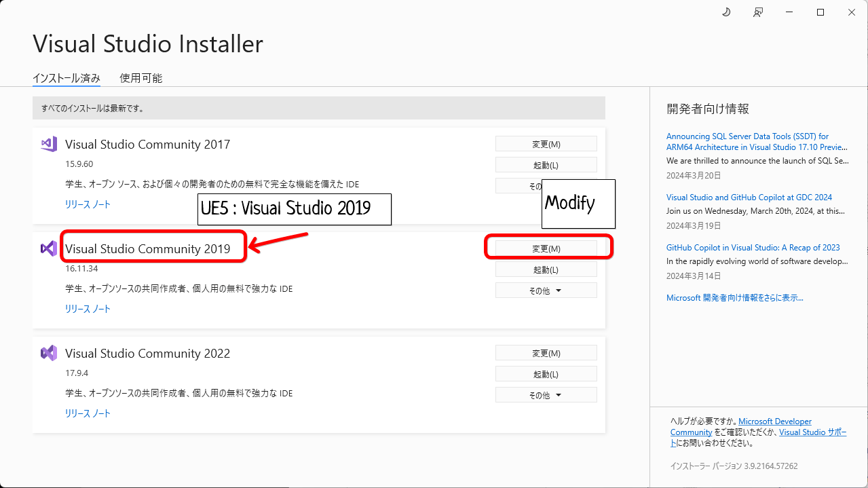Click 起動(L) for Visual Studio Community 2017

pyautogui.click(x=546, y=165)
